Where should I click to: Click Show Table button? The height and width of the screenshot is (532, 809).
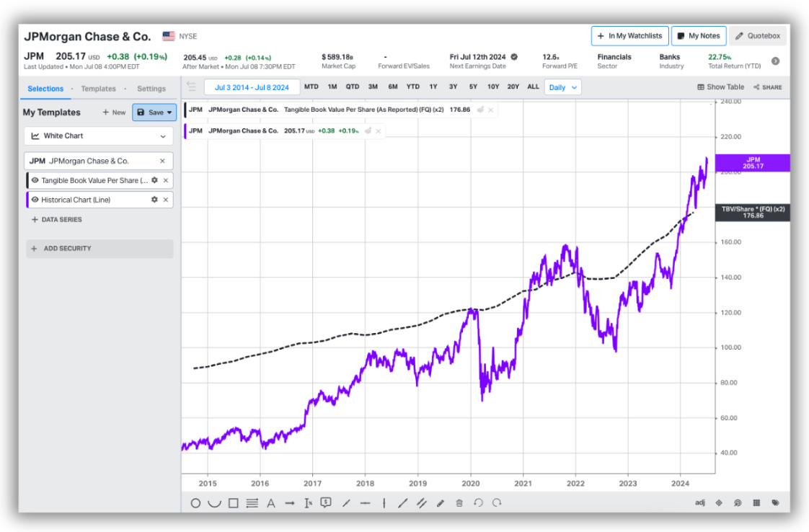[721, 87]
